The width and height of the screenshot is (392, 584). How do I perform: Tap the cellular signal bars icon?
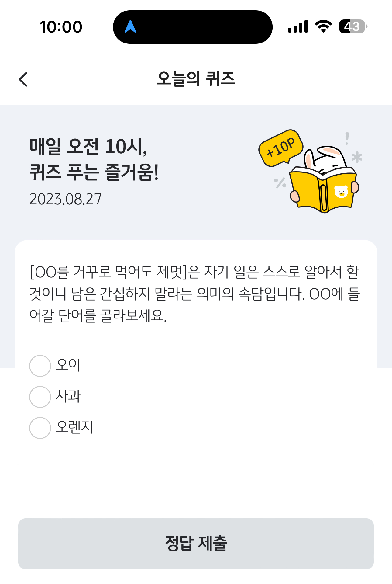point(298,26)
